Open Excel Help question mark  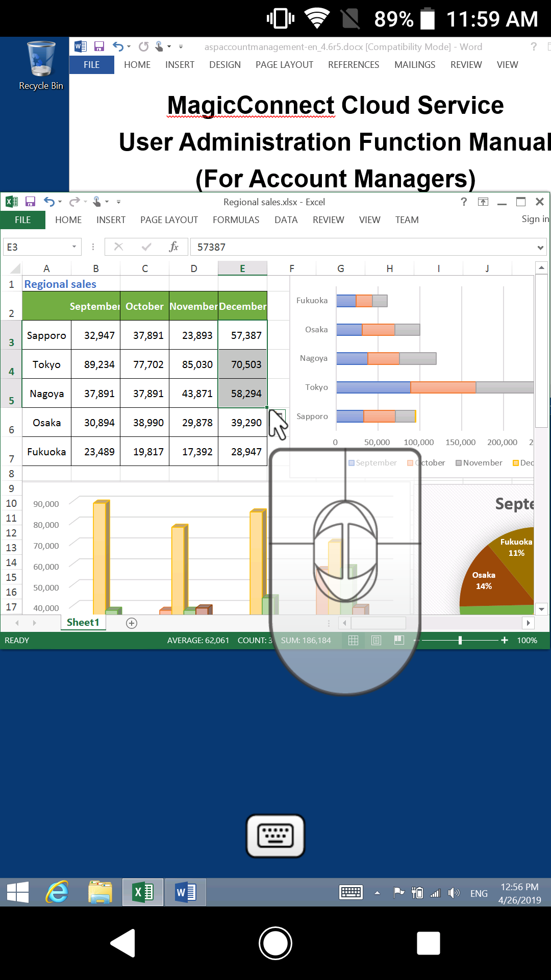pos(464,202)
